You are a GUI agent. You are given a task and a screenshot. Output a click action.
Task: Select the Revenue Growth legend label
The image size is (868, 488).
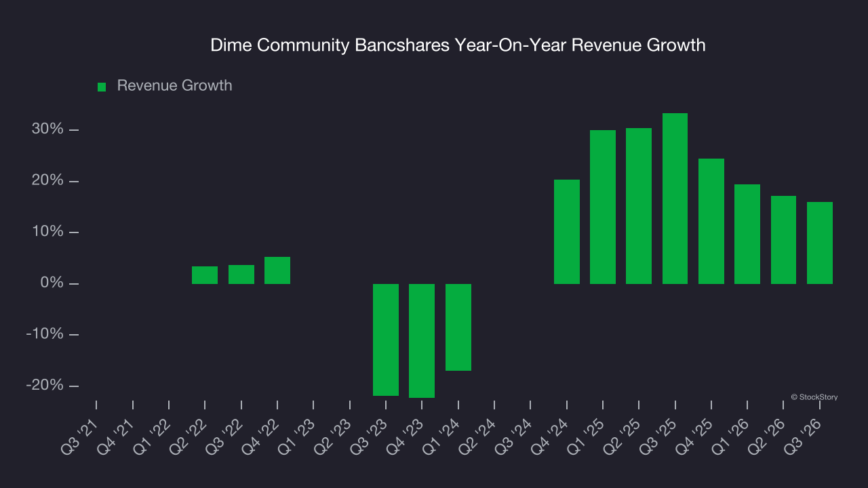point(174,85)
